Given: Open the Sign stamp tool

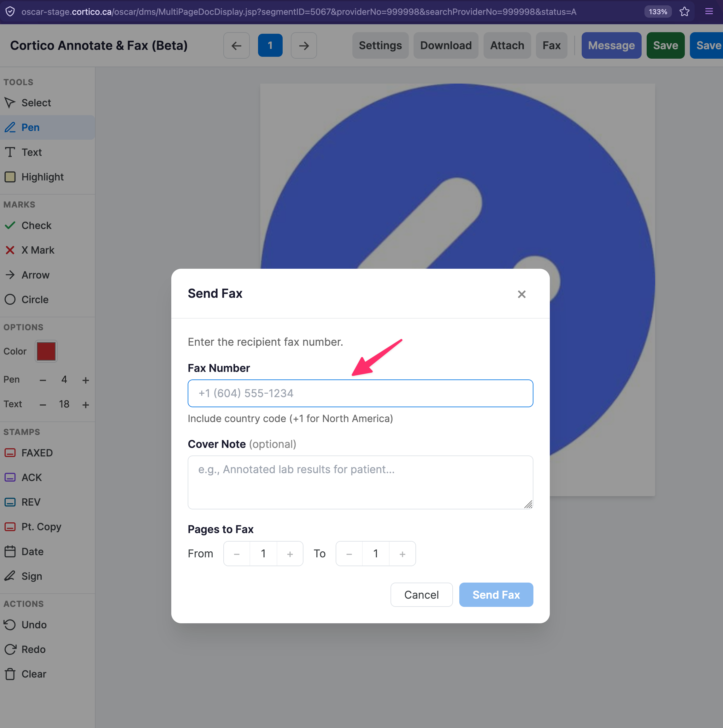Looking at the screenshot, I should coord(47,576).
